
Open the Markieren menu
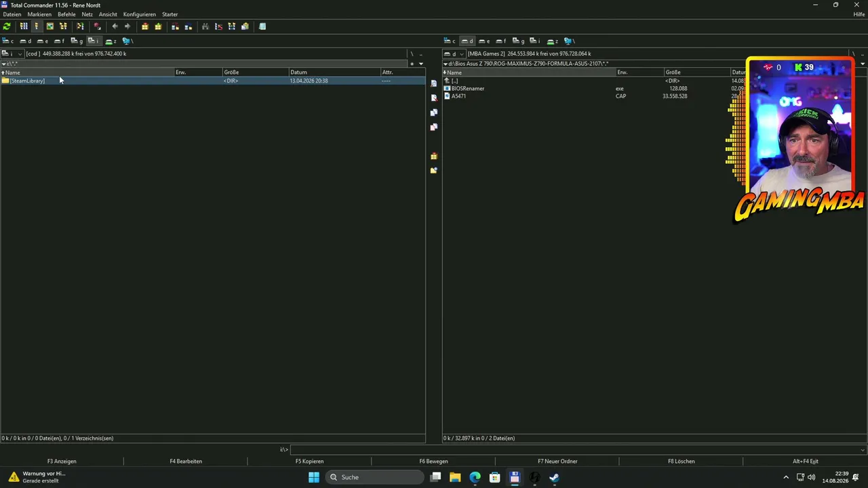click(39, 14)
